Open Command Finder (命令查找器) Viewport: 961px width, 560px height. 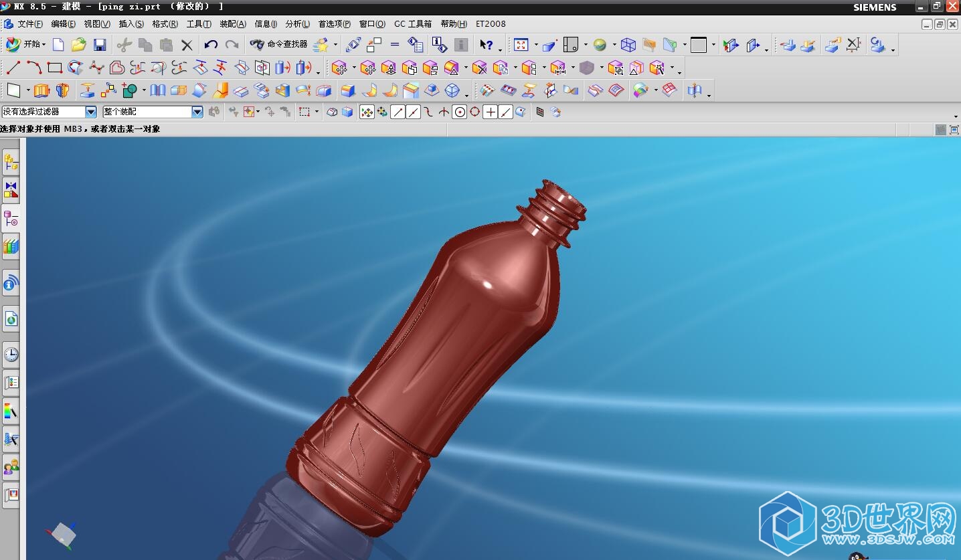(x=278, y=44)
